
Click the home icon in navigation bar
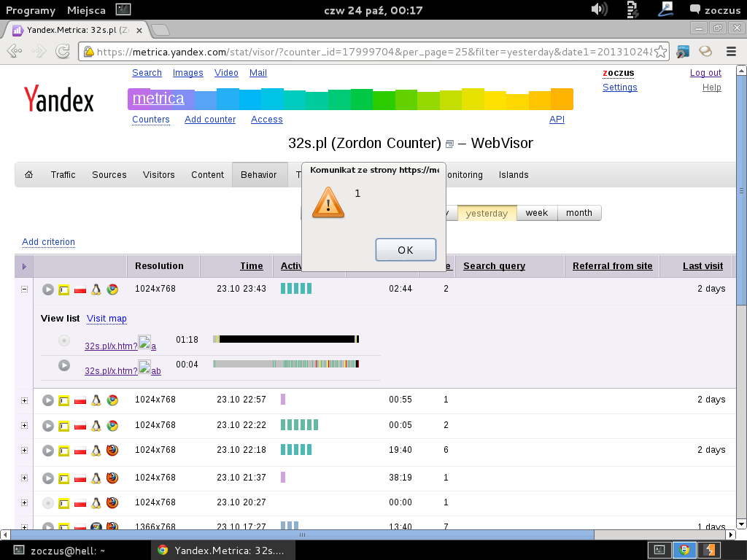(28, 174)
